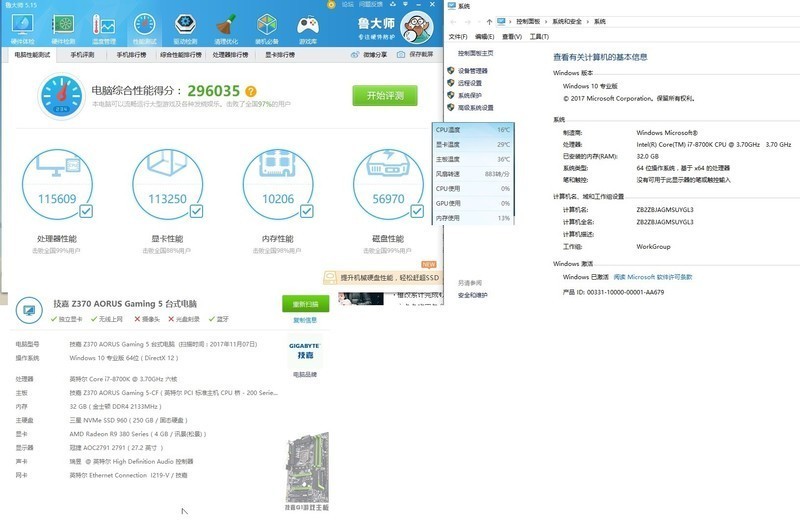Click the back arrow in System window
Image resolution: width=800 pixels, height=524 pixels.
(454, 22)
